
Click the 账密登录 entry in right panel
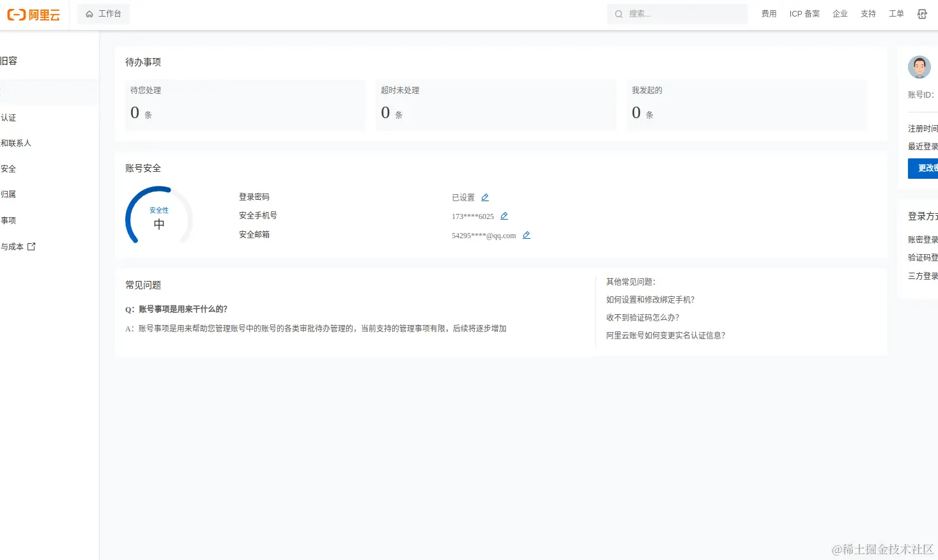(923, 239)
